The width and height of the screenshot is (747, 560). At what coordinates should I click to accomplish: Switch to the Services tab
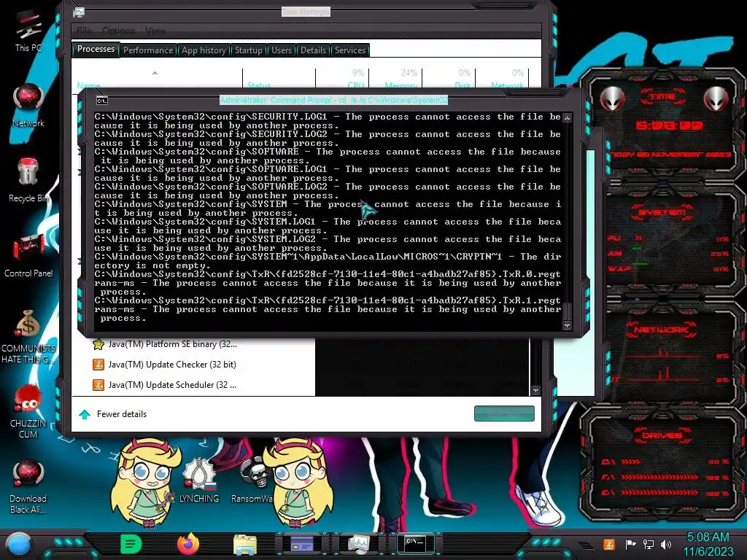pyautogui.click(x=350, y=50)
